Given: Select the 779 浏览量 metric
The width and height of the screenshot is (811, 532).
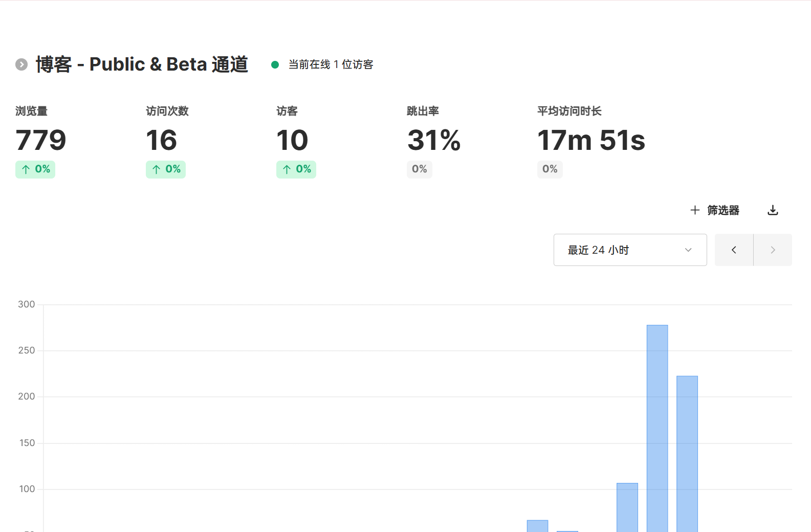Looking at the screenshot, I should 41,140.
